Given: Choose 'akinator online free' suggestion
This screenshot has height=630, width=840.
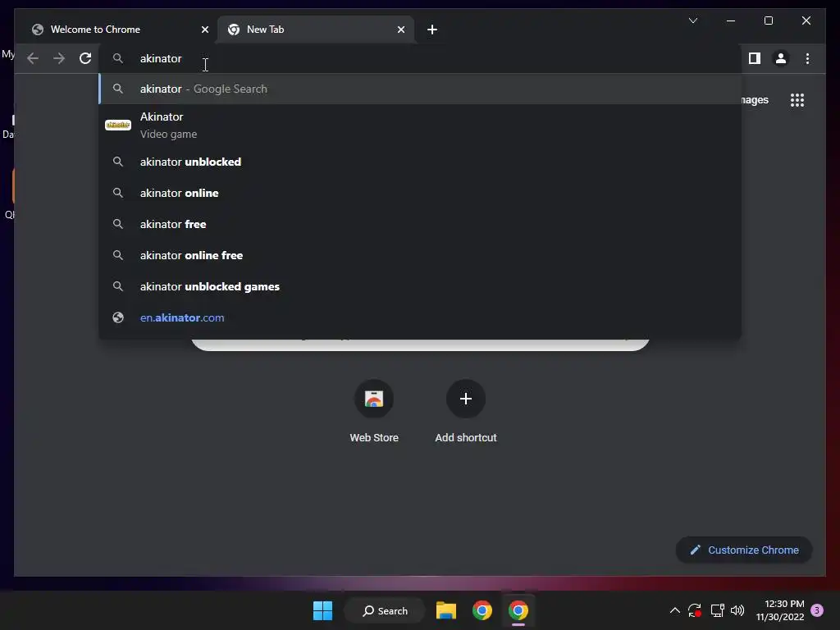Looking at the screenshot, I should 420,256.
